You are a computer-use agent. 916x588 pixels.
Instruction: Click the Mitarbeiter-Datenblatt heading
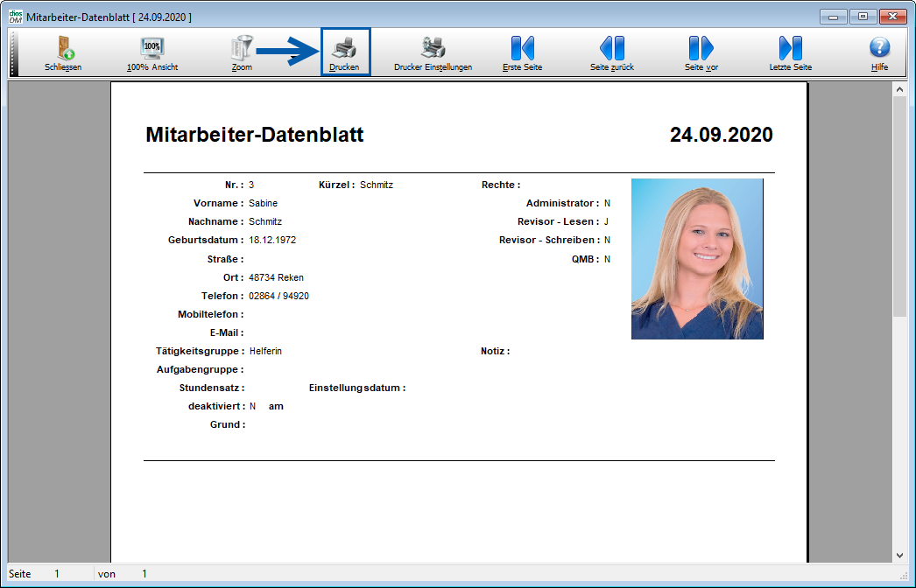pos(254,135)
